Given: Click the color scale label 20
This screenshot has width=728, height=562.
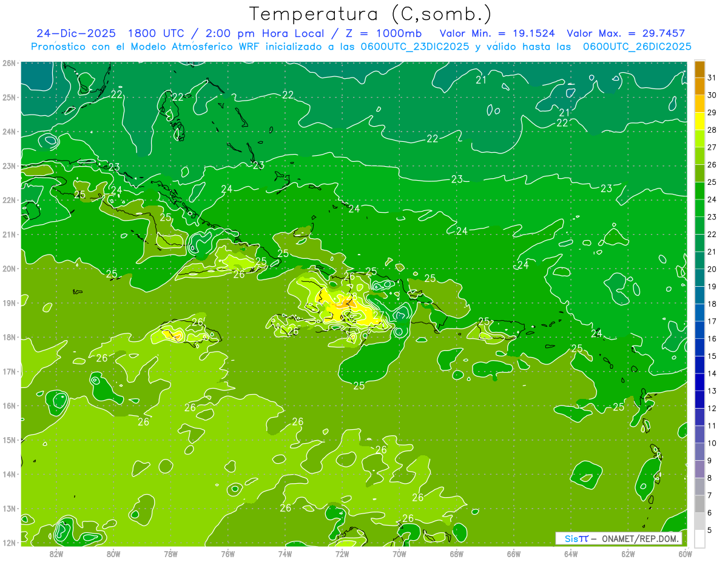Looking at the screenshot, I should (712, 269).
